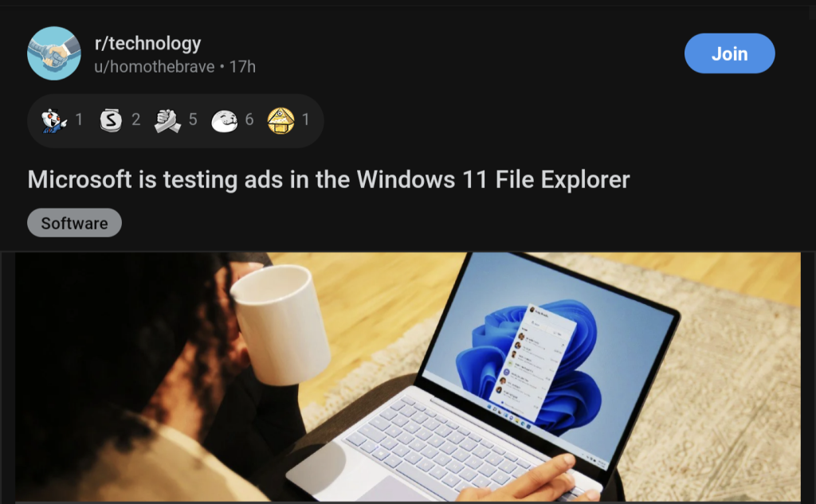Join the r/technology community
This screenshot has width=816, height=504.
pos(730,53)
